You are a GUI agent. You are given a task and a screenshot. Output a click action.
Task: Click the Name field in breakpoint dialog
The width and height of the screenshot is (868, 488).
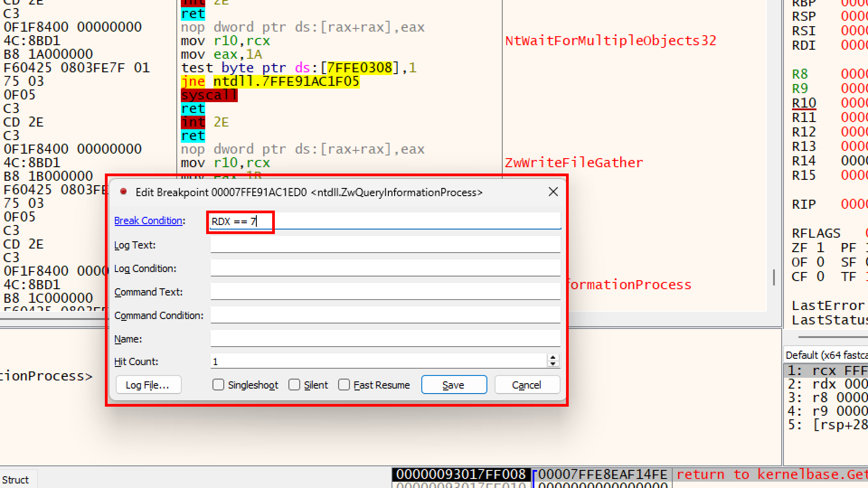tap(385, 339)
